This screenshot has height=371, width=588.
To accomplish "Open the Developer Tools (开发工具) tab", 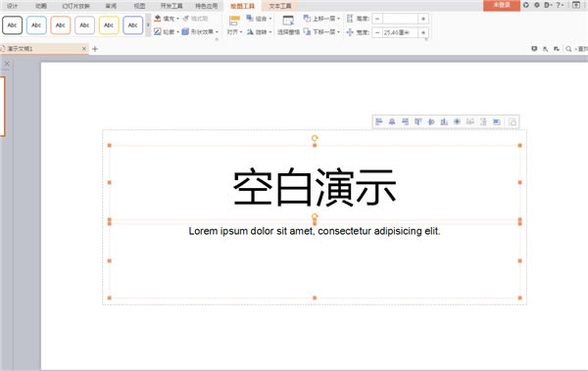I will [171, 6].
